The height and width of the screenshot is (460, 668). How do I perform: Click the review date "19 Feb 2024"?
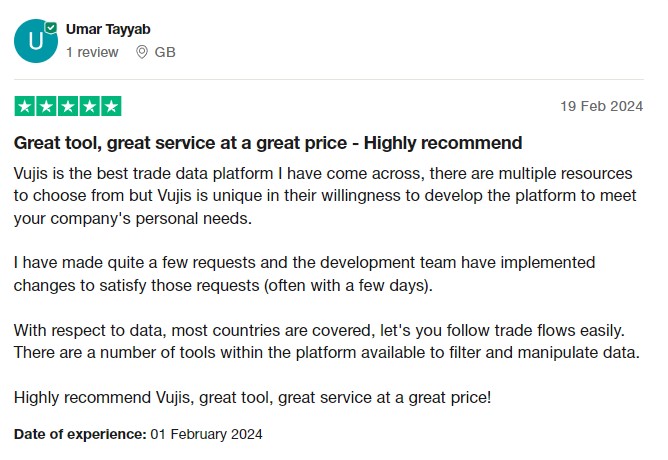coord(602,106)
